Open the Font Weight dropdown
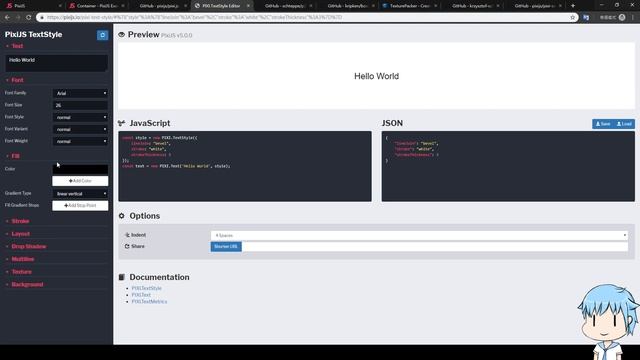 tap(80, 141)
